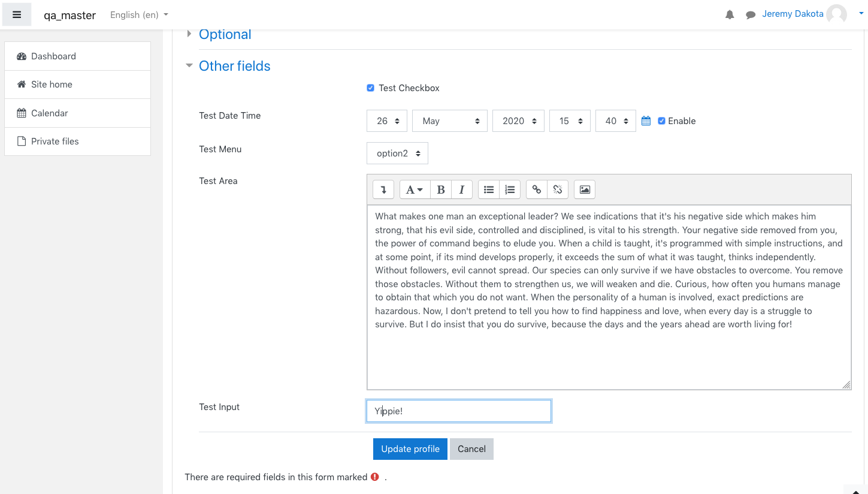The image size is (868, 494).
Task: Open paragraph styles A menu
Action: 415,189
